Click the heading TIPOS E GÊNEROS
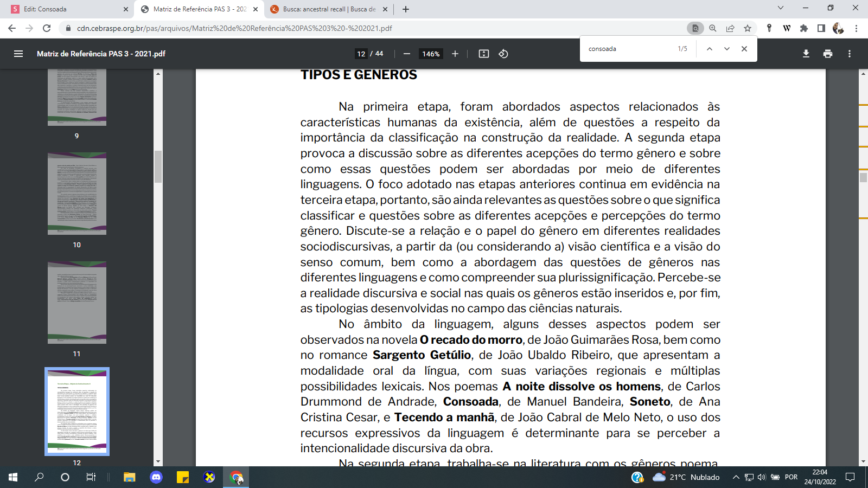Image resolution: width=868 pixels, height=488 pixels. click(359, 75)
